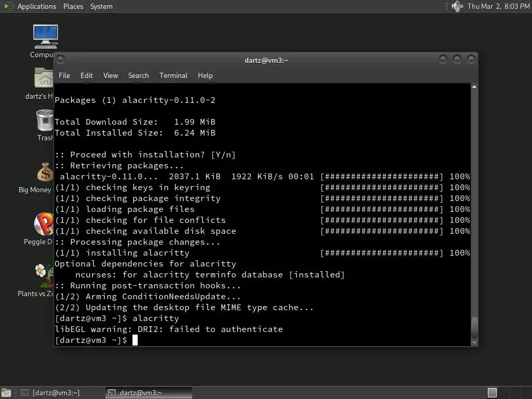Image resolution: width=532 pixels, height=399 pixels.
Task: Open the Help menu in the terminal
Action: click(205, 75)
